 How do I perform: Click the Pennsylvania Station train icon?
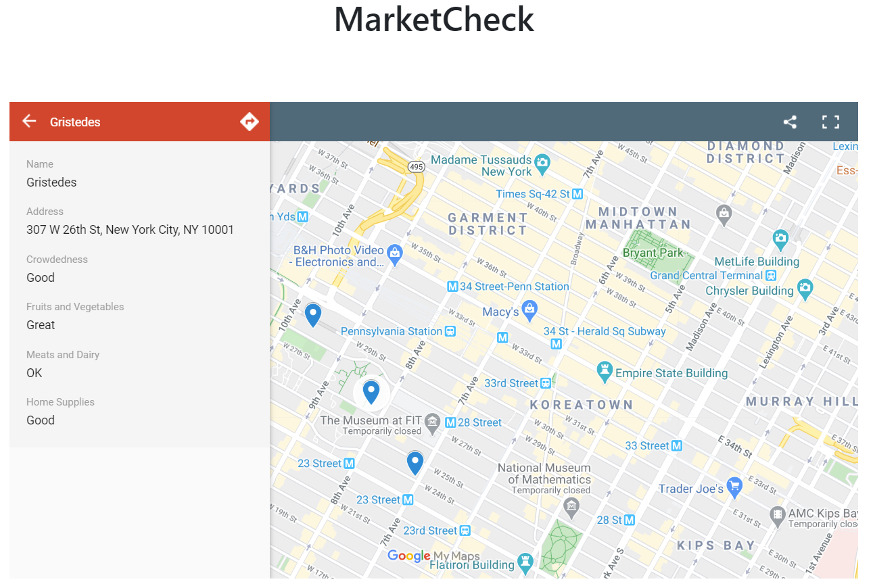coord(450,331)
